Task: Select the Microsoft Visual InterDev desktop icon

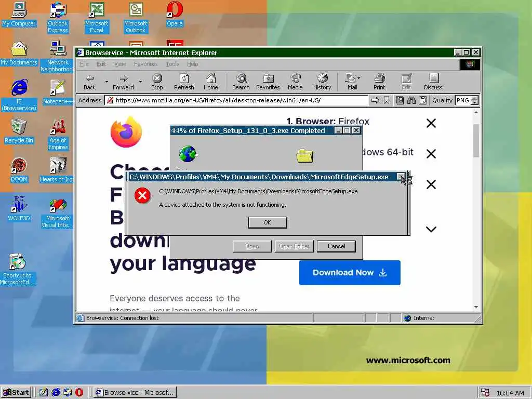Action: pyautogui.click(x=58, y=212)
